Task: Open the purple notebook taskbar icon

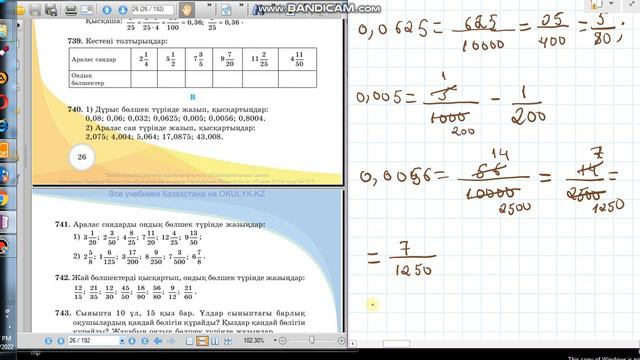Action: (5, 222)
